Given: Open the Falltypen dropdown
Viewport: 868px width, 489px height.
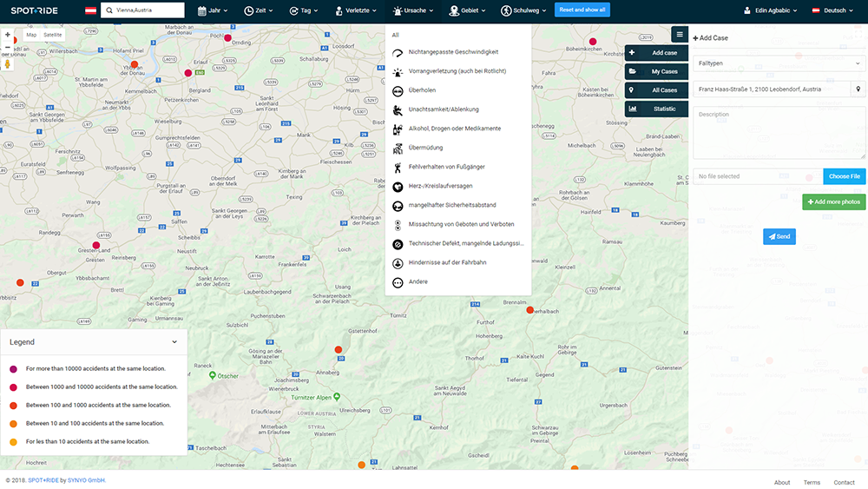Looking at the screenshot, I should click(779, 64).
